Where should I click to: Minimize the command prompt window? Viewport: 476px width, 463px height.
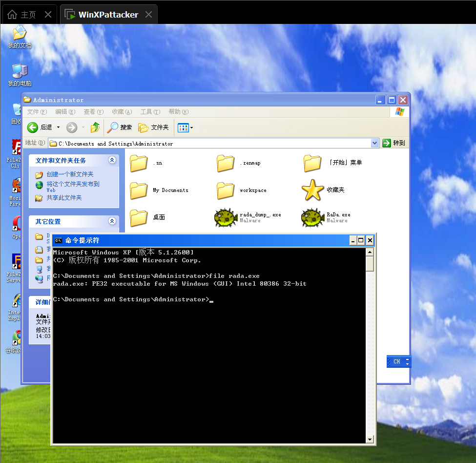[x=352, y=241]
